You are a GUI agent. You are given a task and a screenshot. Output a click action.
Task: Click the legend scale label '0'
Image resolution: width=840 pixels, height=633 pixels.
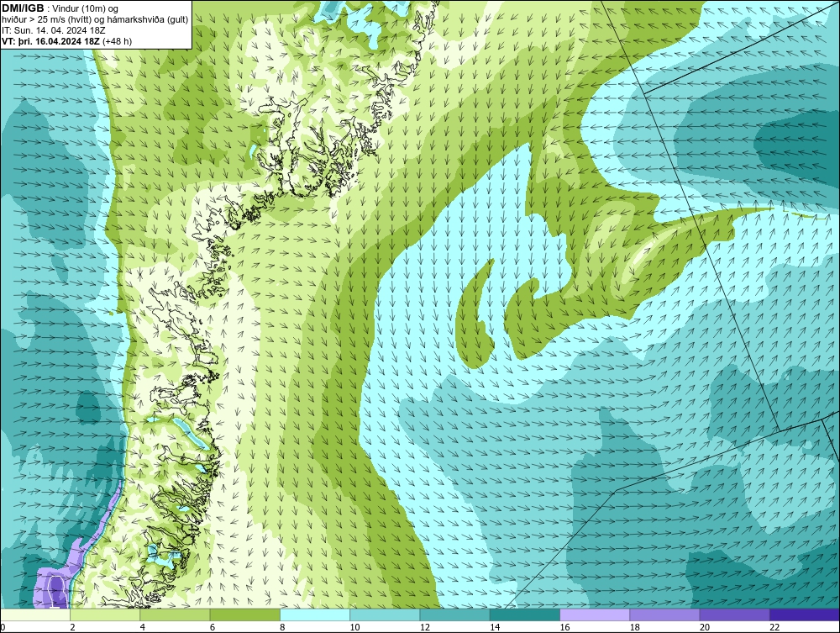[3, 627]
